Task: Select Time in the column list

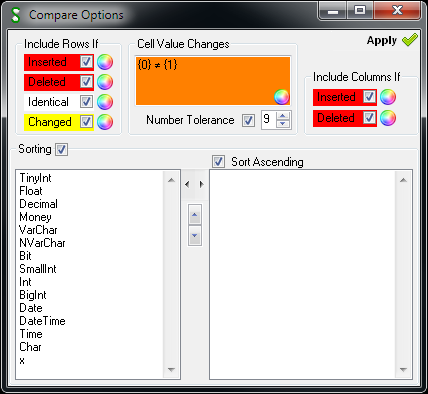Action: pyautogui.click(x=31, y=334)
